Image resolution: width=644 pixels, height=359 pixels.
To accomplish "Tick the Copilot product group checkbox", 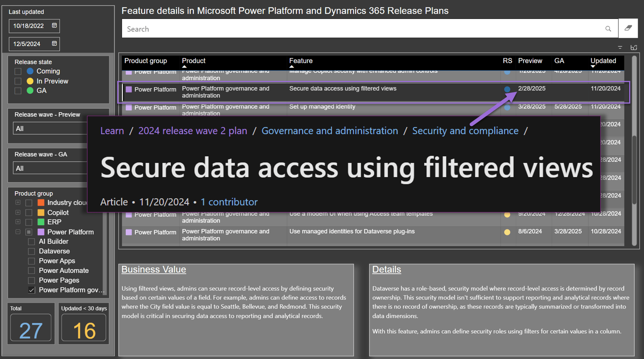I will click(29, 212).
